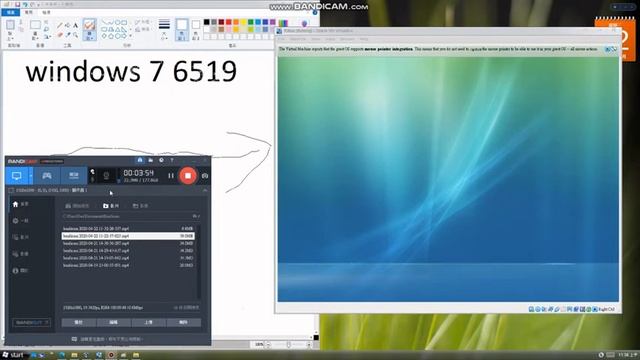This screenshot has height=360, width=640.
Task: Collapse Bandicam panel with chevron arrow
Action: 205,191
